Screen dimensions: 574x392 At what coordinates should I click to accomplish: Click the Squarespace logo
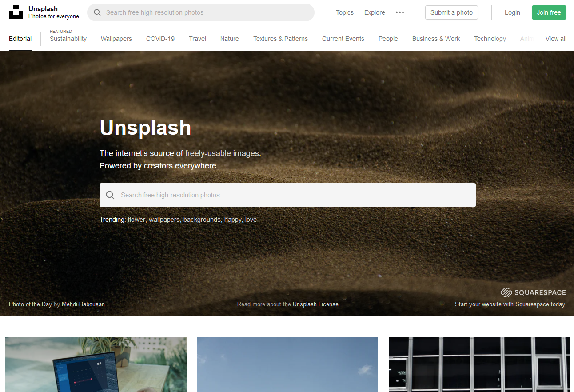(533, 292)
